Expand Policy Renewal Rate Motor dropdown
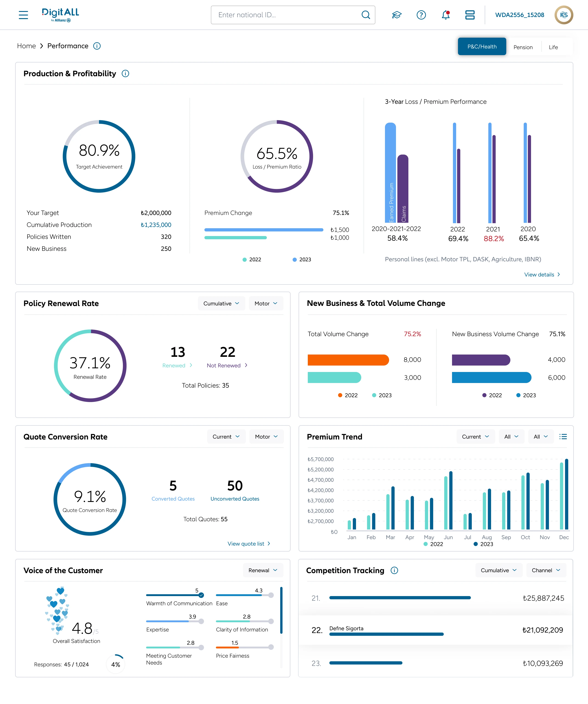This screenshot has width=588, height=704. (266, 303)
